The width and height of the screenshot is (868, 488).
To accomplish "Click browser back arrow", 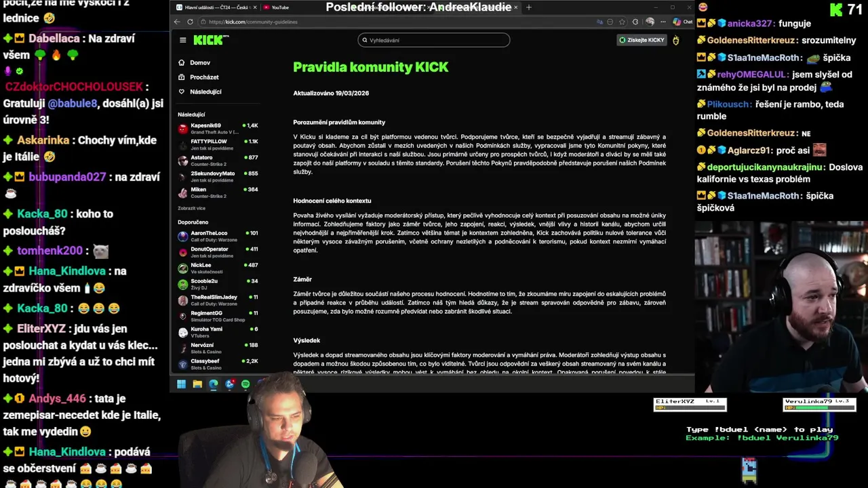I will (177, 22).
